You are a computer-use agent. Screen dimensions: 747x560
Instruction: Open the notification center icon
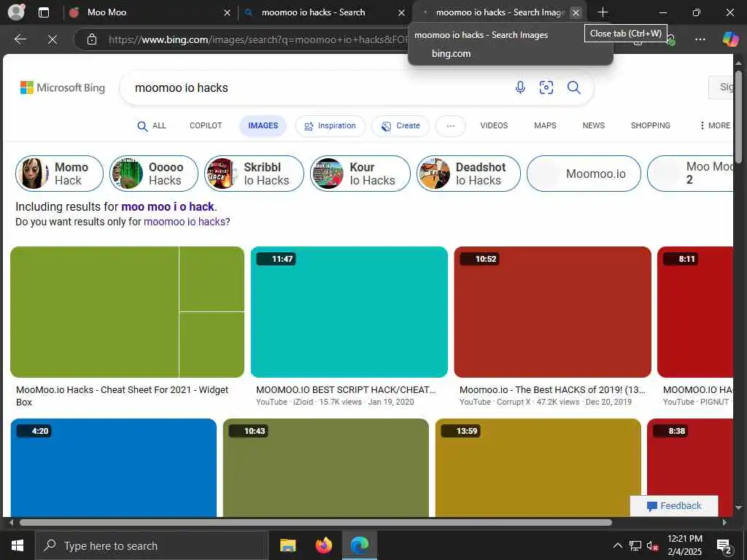pos(724,545)
